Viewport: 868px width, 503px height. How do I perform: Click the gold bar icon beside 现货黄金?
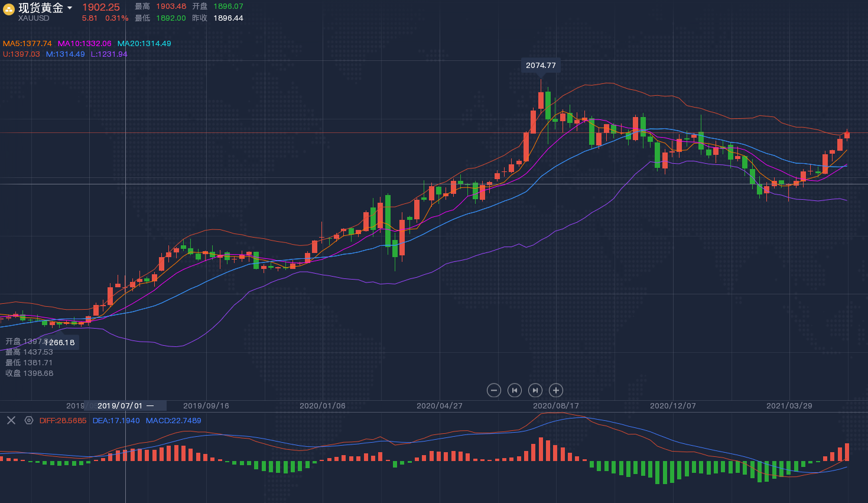[x=9, y=9]
